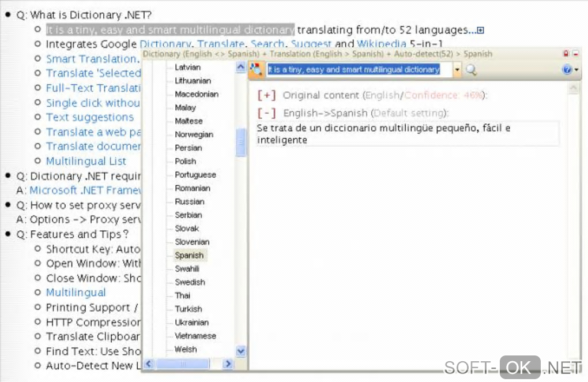Open the Suggest link
Image resolution: width=588 pixels, height=382 pixels.
pyautogui.click(x=311, y=44)
